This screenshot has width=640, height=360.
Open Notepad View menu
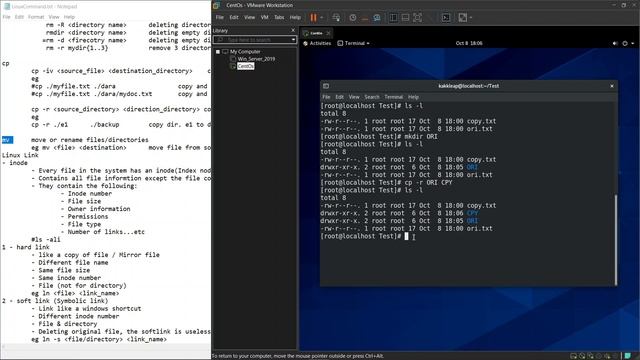(x=54, y=17)
